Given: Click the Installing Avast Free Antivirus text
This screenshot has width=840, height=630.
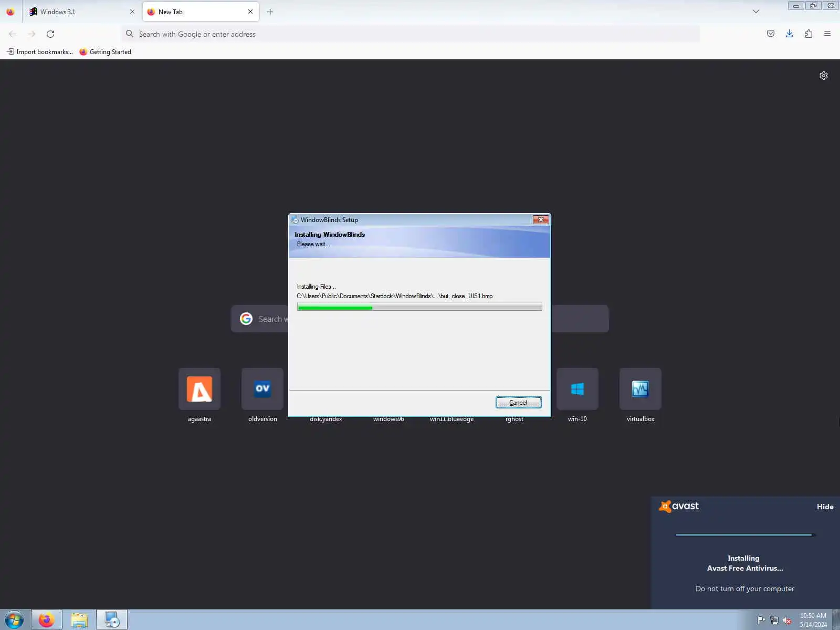Looking at the screenshot, I should pos(744,563).
